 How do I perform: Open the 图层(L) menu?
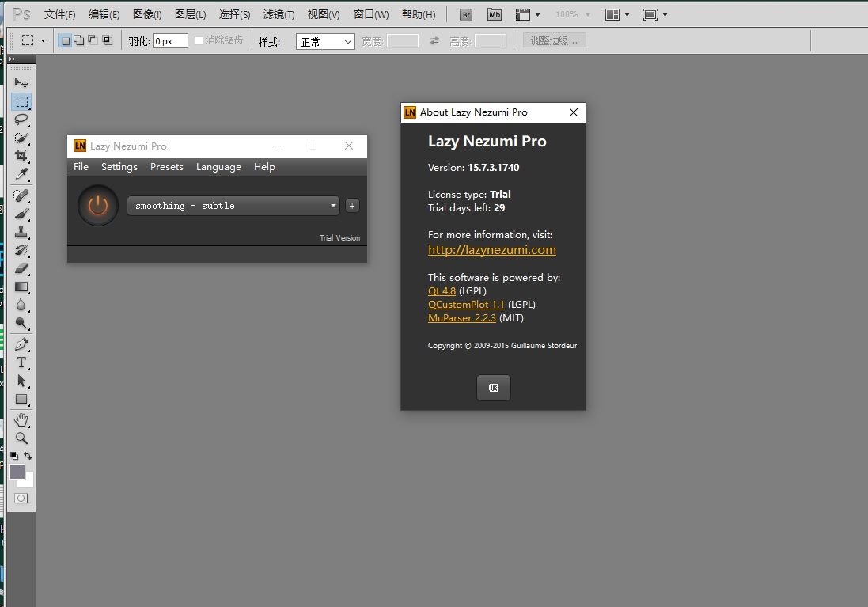(x=191, y=14)
